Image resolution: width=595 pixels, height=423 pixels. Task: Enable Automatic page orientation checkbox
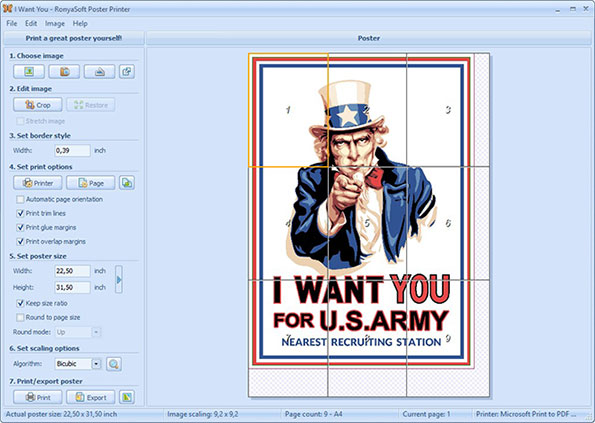pos(20,199)
